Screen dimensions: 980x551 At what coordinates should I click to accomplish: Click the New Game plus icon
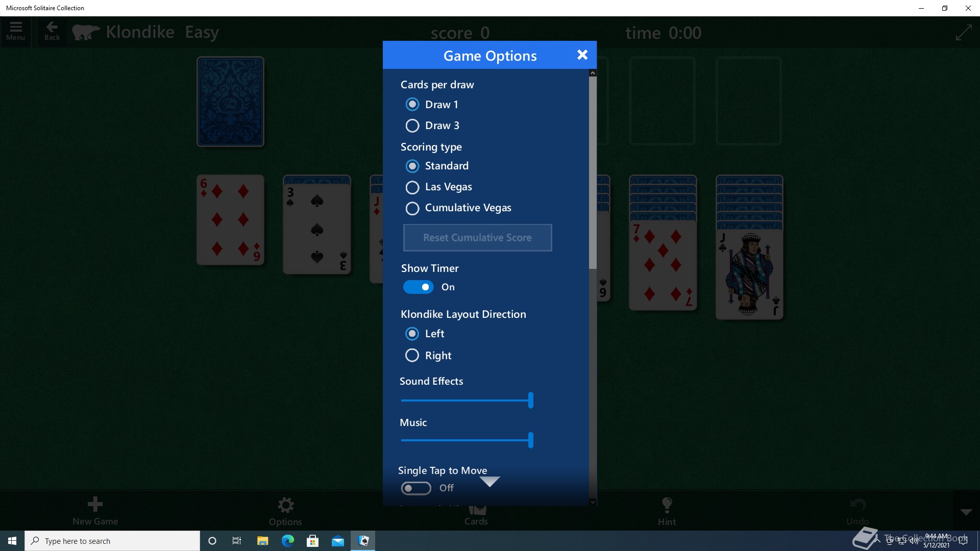(x=95, y=505)
